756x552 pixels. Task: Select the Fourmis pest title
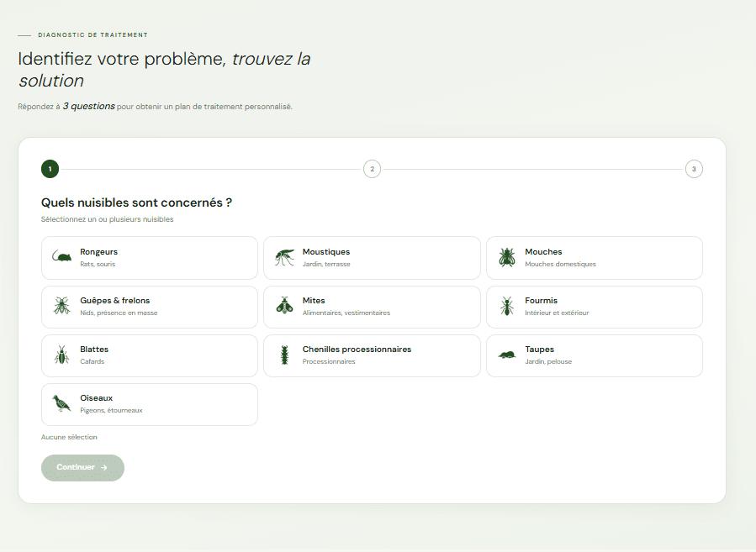(x=541, y=301)
